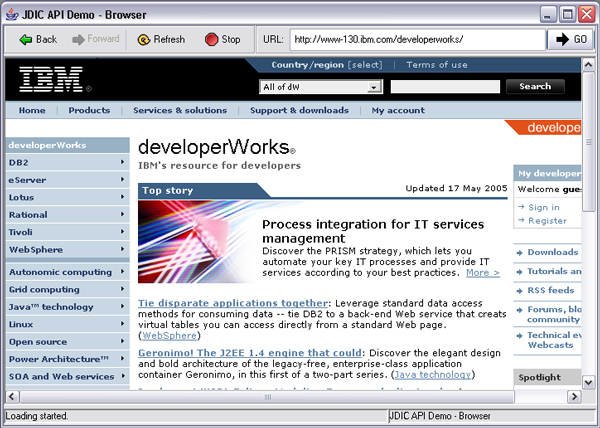600x428 pixels.
Task: Click arrow icon beside Downloads
Action: [x=519, y=252]
